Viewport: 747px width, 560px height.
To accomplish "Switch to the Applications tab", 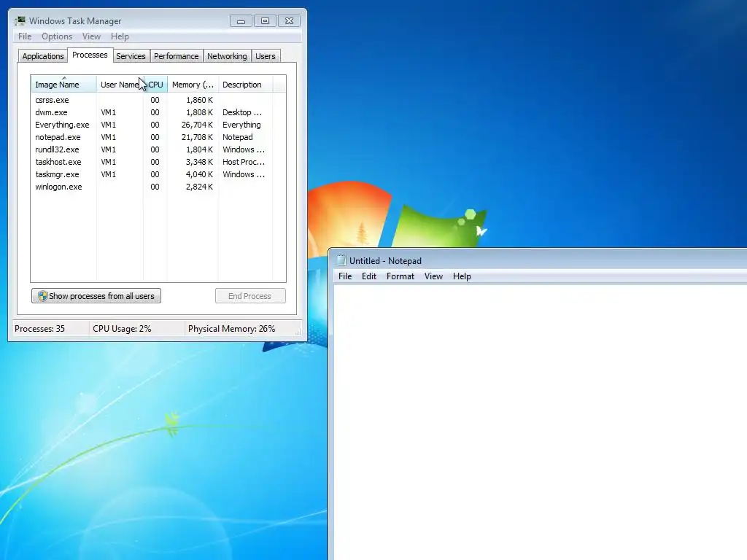I will [x=43, y=56].
